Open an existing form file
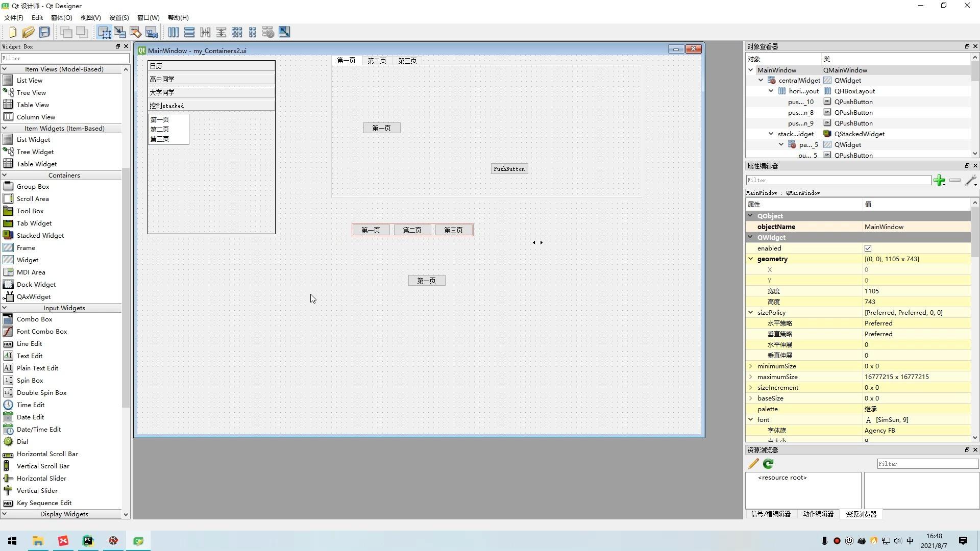The height and width of the screenshot is (551, 980). (29, 32)
